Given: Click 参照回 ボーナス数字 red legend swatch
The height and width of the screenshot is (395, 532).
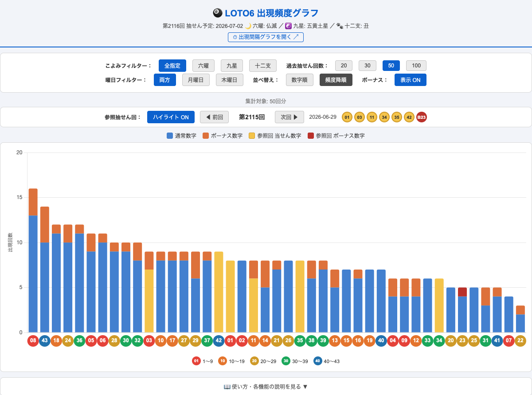Looking at the screenshot, I should 311,136.
